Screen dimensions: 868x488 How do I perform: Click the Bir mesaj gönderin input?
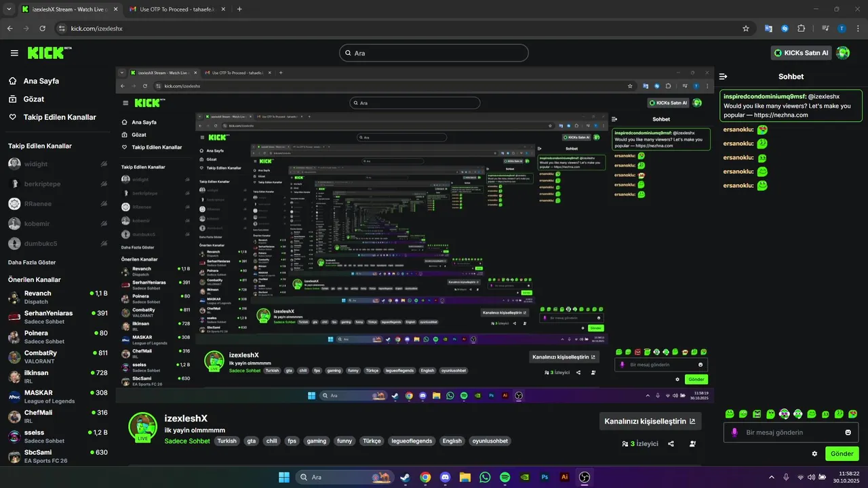[x=791, y=432]
